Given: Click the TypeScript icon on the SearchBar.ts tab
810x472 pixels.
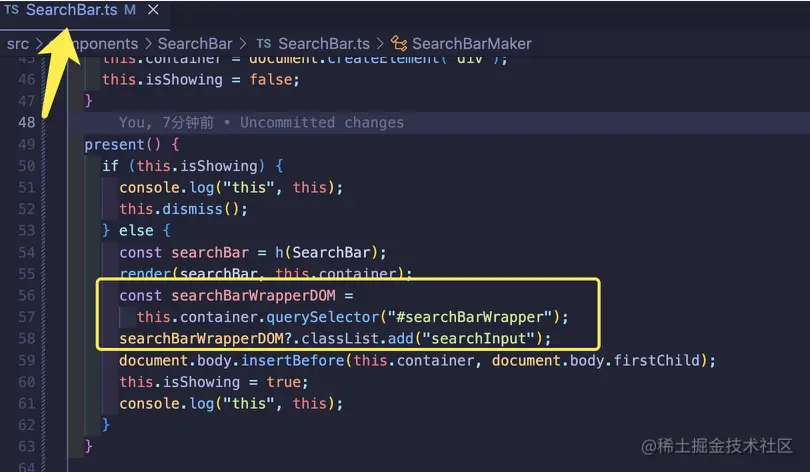Looking at the screenshot, I should [x=11, y=10].
